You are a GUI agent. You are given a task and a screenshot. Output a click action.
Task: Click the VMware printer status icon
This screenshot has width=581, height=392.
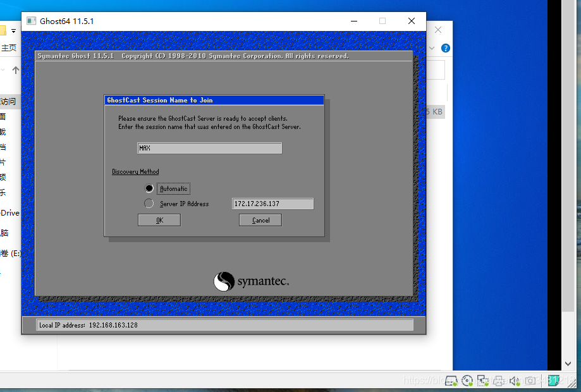click(499, 381)
